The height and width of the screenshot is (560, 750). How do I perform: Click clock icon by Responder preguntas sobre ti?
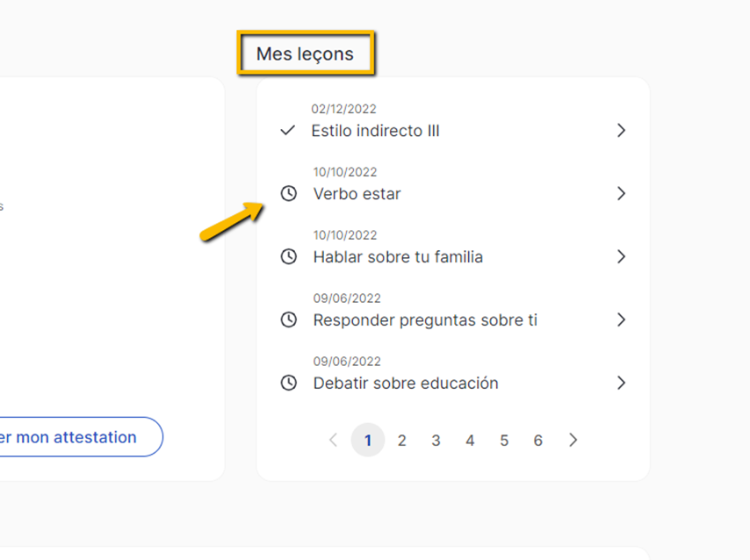coord(288,320)
